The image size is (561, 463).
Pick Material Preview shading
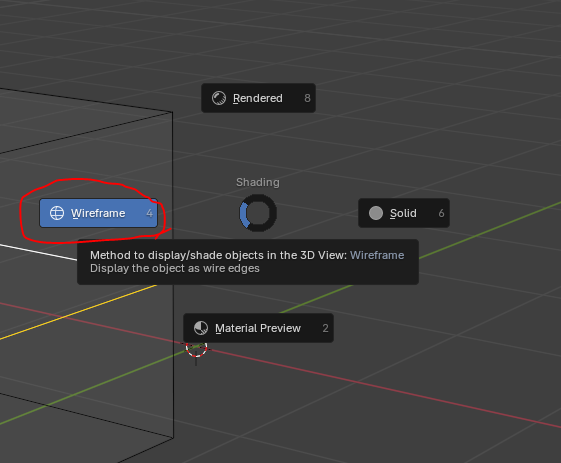tap(258, 328)
